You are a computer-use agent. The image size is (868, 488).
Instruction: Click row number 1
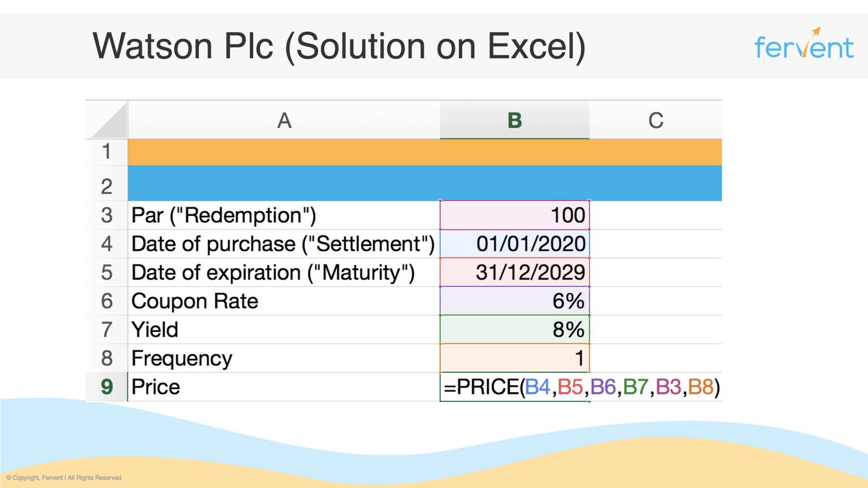(x=106, y=151)
